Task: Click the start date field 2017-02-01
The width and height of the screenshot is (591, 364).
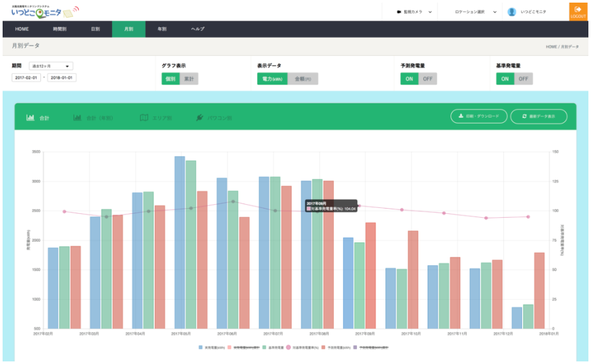Action: click(26, 78)
